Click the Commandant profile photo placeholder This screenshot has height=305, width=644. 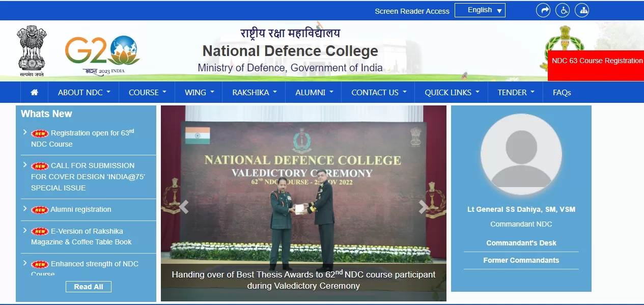521,155
